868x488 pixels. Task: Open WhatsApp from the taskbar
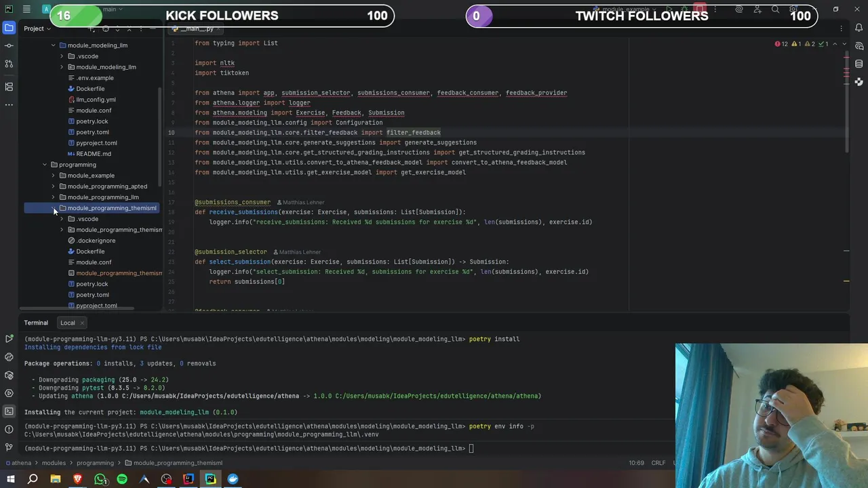(x=100, y=479)
